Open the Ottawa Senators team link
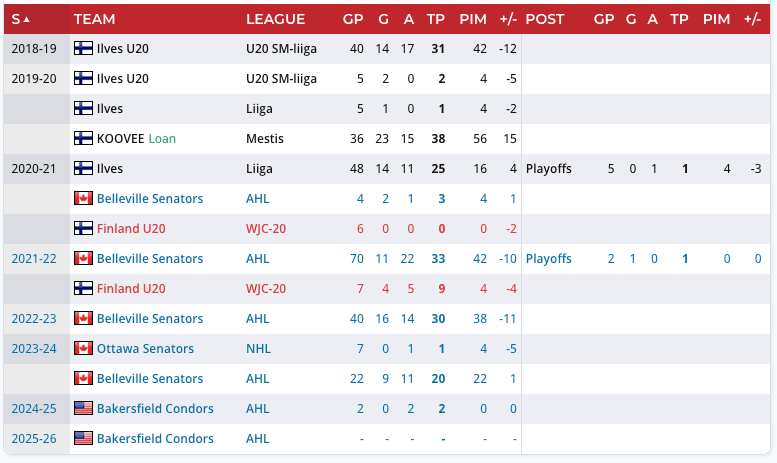Image resolution: width=777 pixels, height=463 pixels. tap(145, 348)
